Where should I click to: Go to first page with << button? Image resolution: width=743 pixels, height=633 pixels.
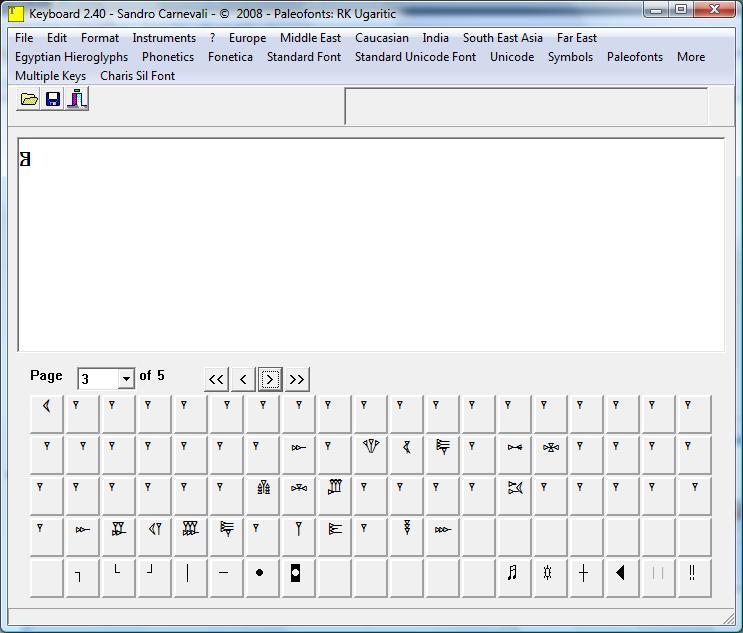(216, 379)
